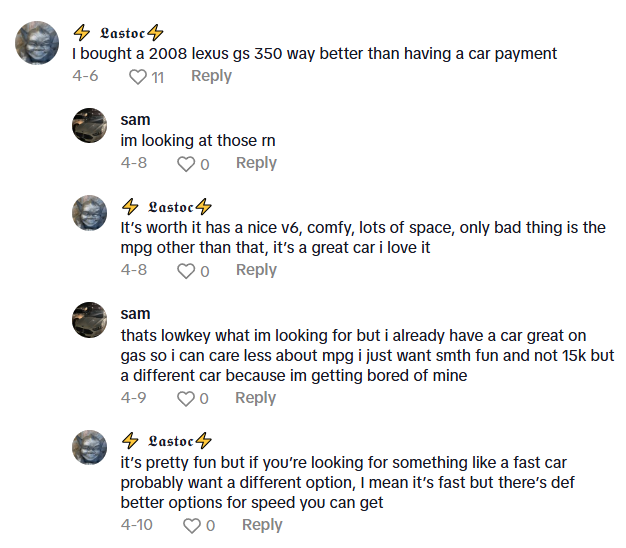Reply to the 'better options for speed' comment

pyautogui.click(x=262, y=525)
